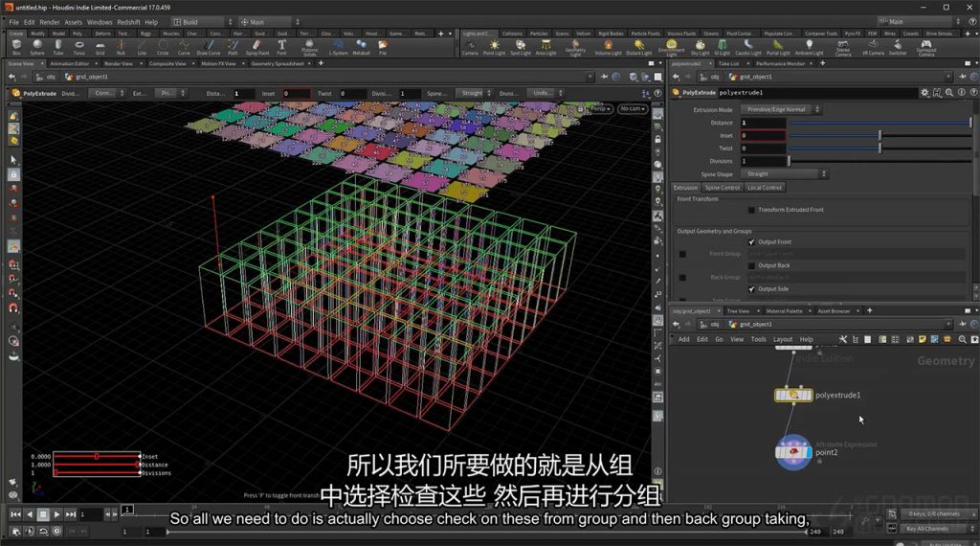Screen dimensions: 980x546
Task: Open the Persp viewport camera dropdown
Action: 601,109
